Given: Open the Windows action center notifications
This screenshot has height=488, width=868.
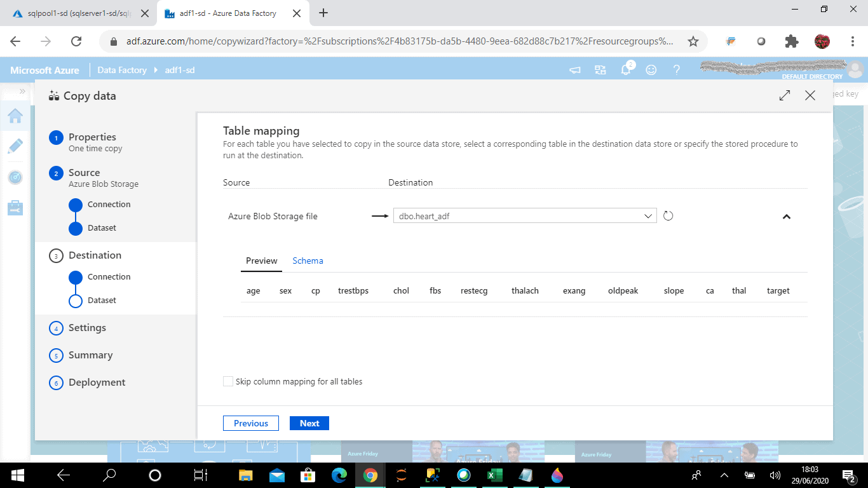Looking at the screenshot, I should click(x=849, y=475).
